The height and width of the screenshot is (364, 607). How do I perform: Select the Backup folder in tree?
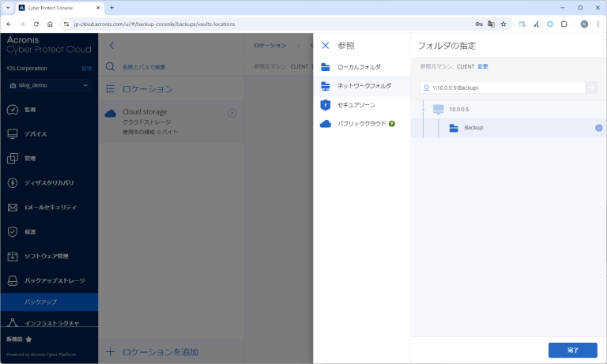coord(473,128)
